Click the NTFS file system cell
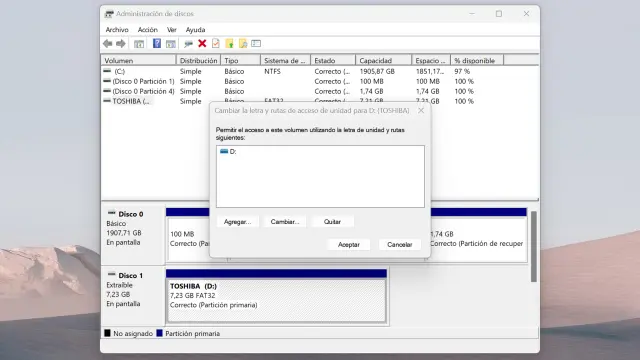640x360 pixels. (272, 71)
